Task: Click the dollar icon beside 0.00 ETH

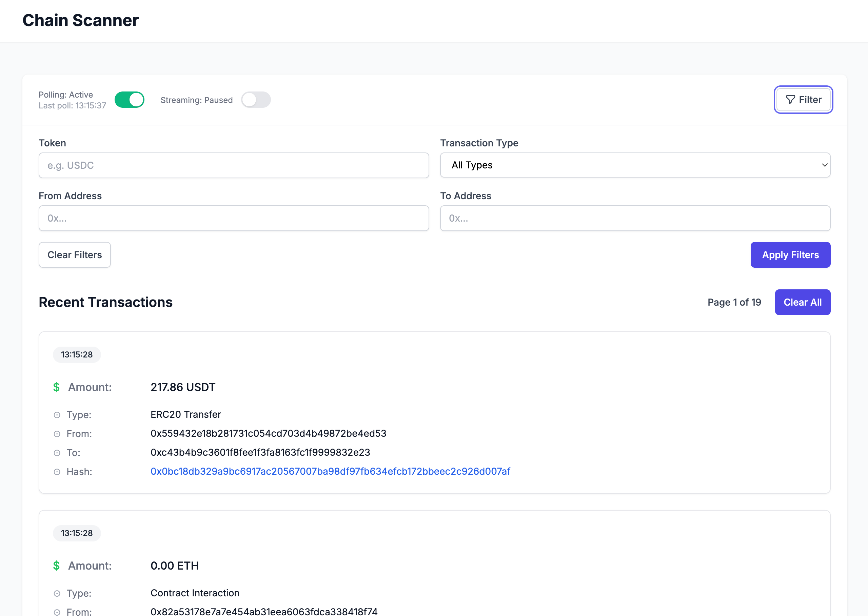Action: click(x=57, y=566)
